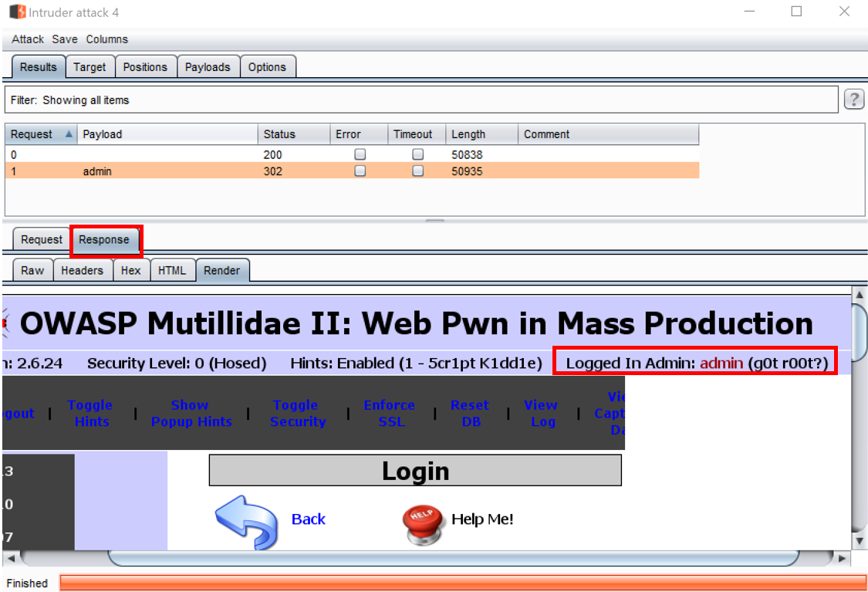
Task: Open the Attack menu
Action: coord(28,39)
